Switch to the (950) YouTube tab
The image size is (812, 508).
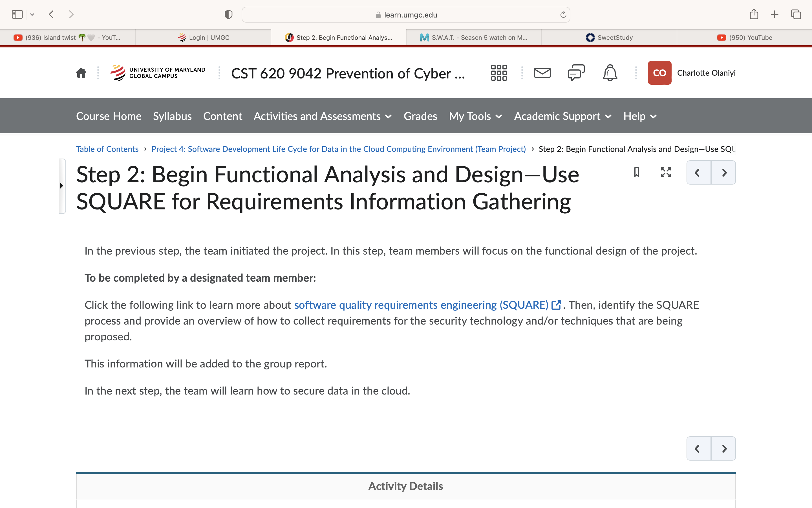[745, 38]
